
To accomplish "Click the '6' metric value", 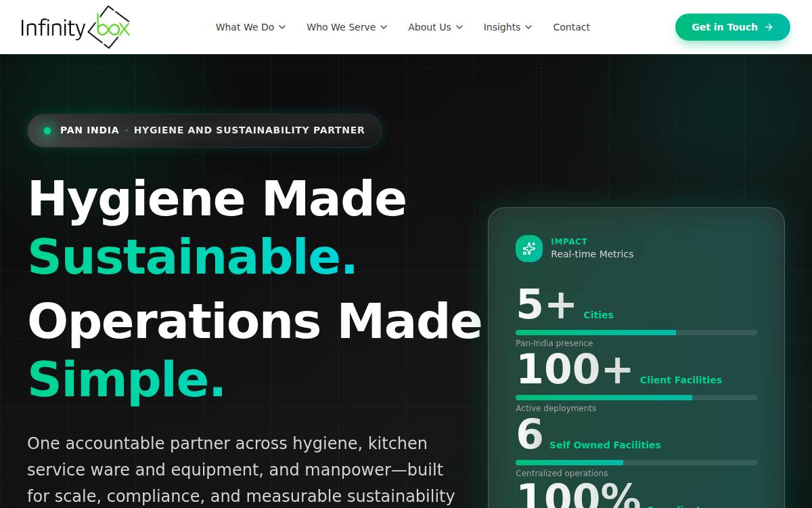I will (530, 435).
